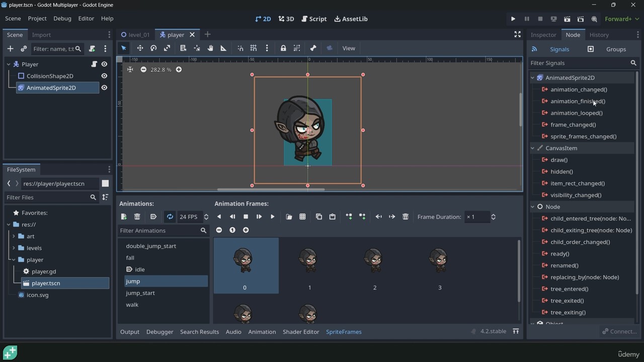
Task: Paste frame in SpriteFrames
Action: tap(332, 217)
